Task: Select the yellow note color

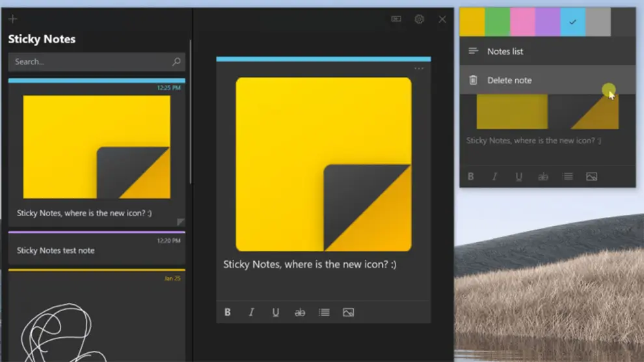Action: tap(472, 21)
